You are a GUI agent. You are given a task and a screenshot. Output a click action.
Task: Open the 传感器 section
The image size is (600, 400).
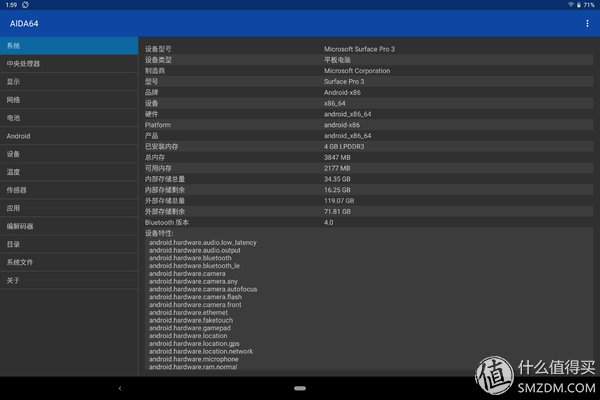click(69, 190)
